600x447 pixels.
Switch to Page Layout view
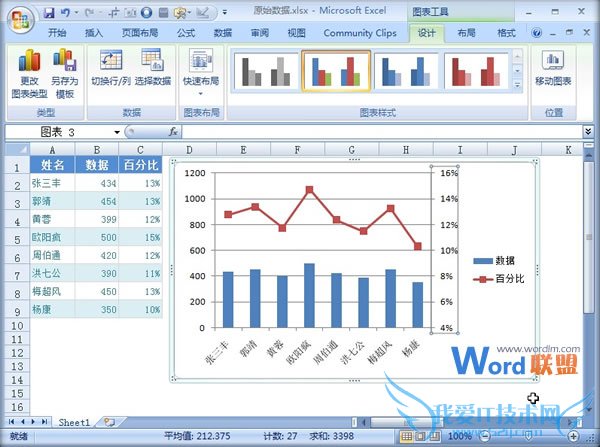(x=421, y=436)
